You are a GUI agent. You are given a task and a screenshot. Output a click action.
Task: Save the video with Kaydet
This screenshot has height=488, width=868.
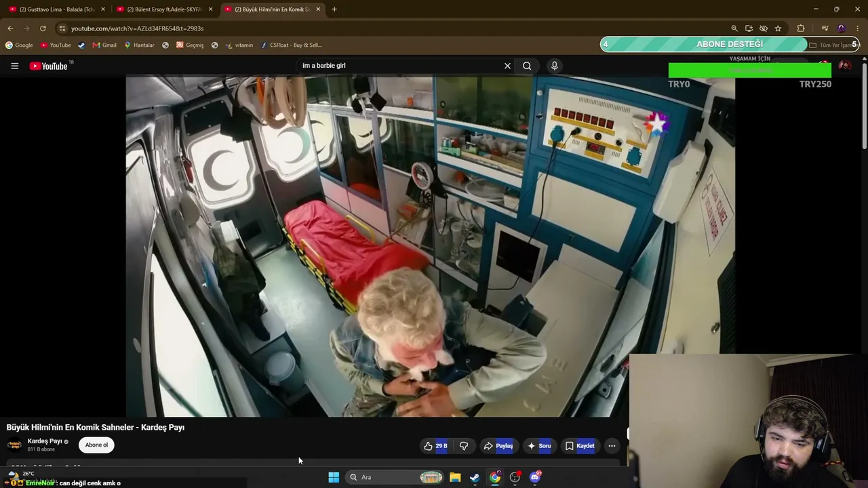580,446
